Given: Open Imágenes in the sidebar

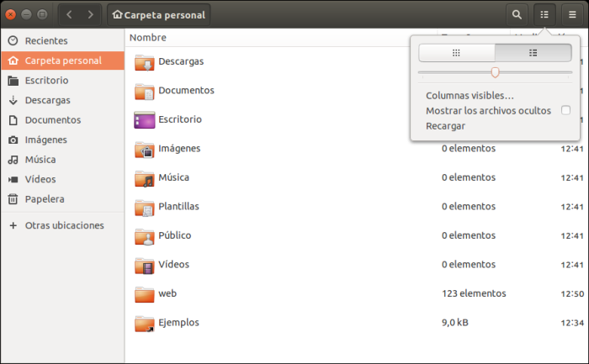Looking at the screenshot, I should (x=45, y=140).
